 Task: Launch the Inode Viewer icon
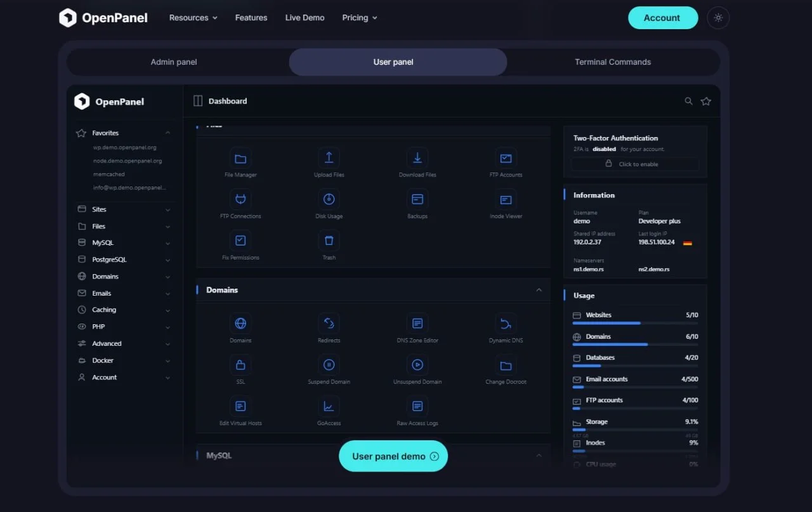point(506,200)
